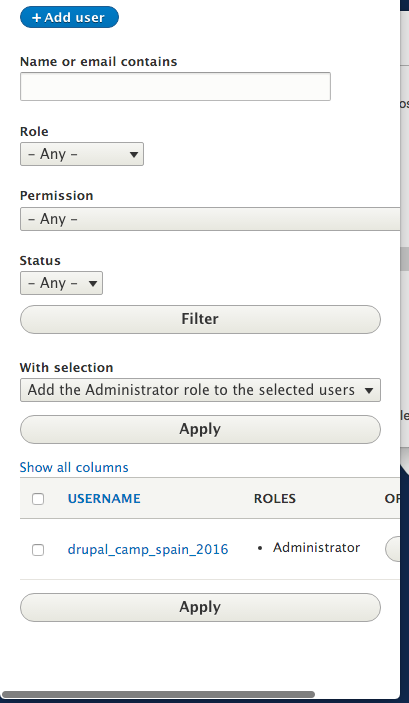Click the horizontal scrollbar at the bottom
409x703 pixels.
pyautogui.click(x=158, y=694)
